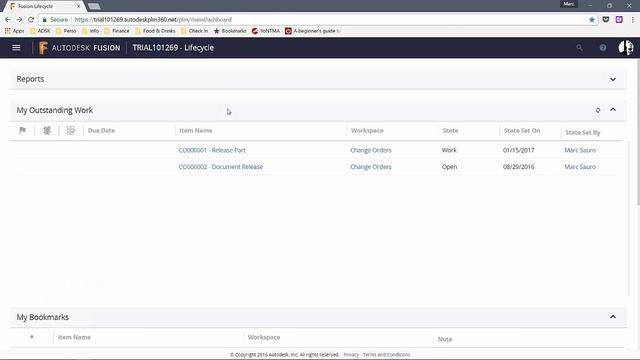Click the Open state cell
This screenshot has height=360, width=640.
pyautogui.click(x=449, y=167)
